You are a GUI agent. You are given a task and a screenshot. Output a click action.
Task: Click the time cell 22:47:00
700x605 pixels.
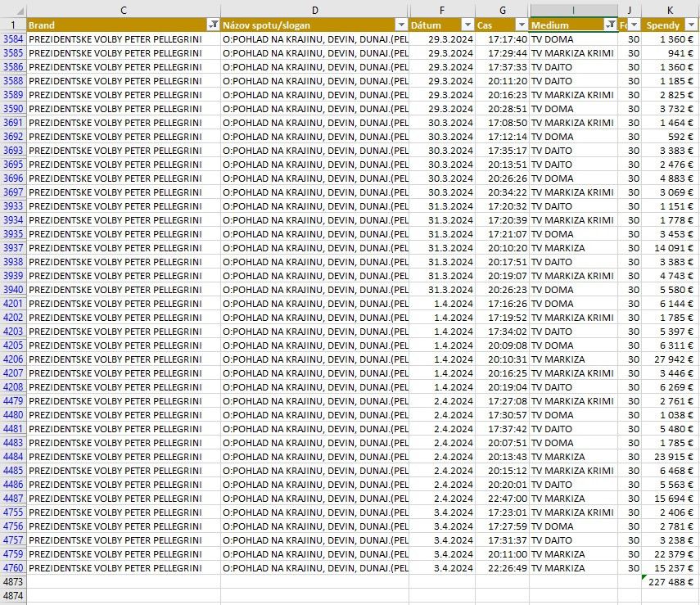(502, 499)
